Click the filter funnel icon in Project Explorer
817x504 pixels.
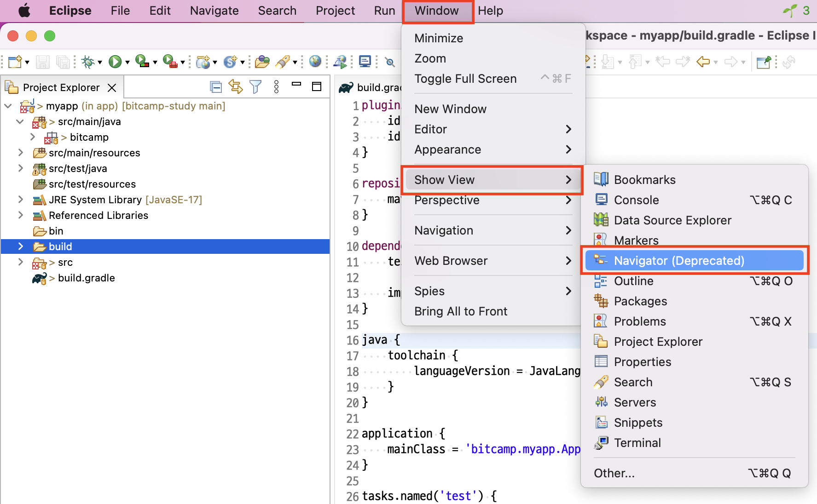[255, 86]
